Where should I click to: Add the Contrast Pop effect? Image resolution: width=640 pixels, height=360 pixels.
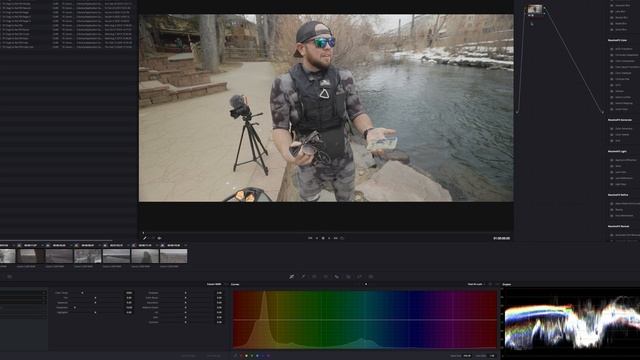[x=622, y=79]
